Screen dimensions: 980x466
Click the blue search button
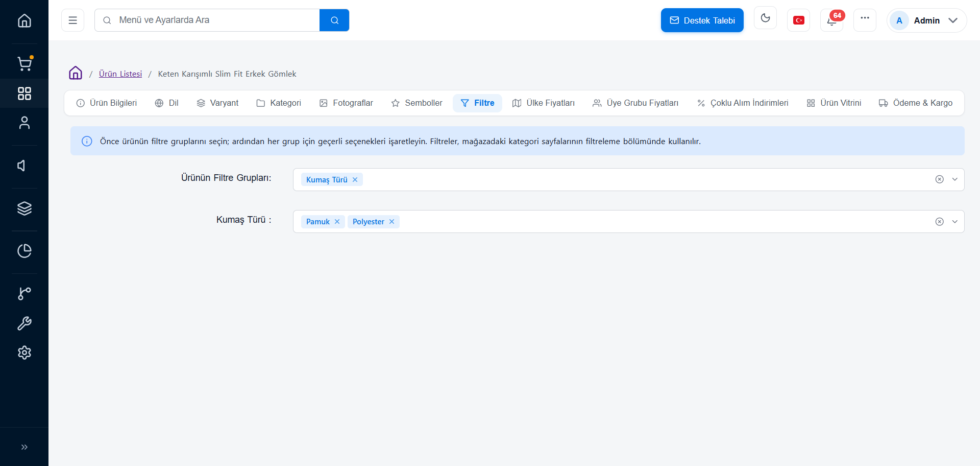coord(334,20)
